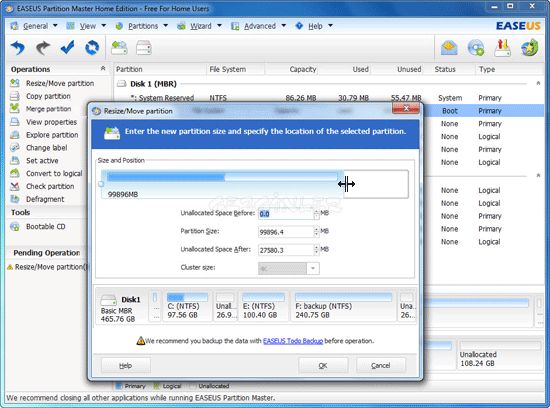The height and width of the screenshot is (408, 550).
Task: Open the Partitions menu
Action: (x=142, y=26)
